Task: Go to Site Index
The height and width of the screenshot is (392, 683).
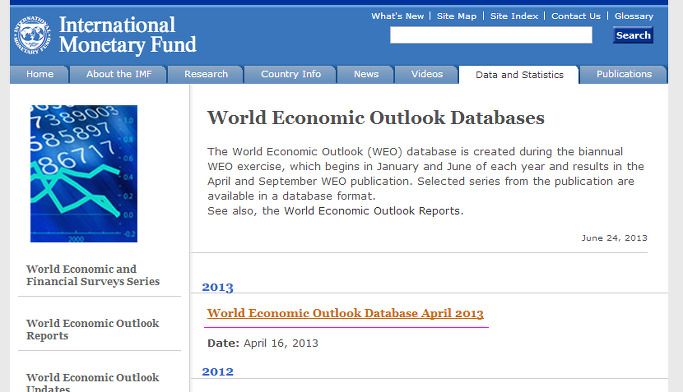Action: pyautogui.click(x=514, y=16)
